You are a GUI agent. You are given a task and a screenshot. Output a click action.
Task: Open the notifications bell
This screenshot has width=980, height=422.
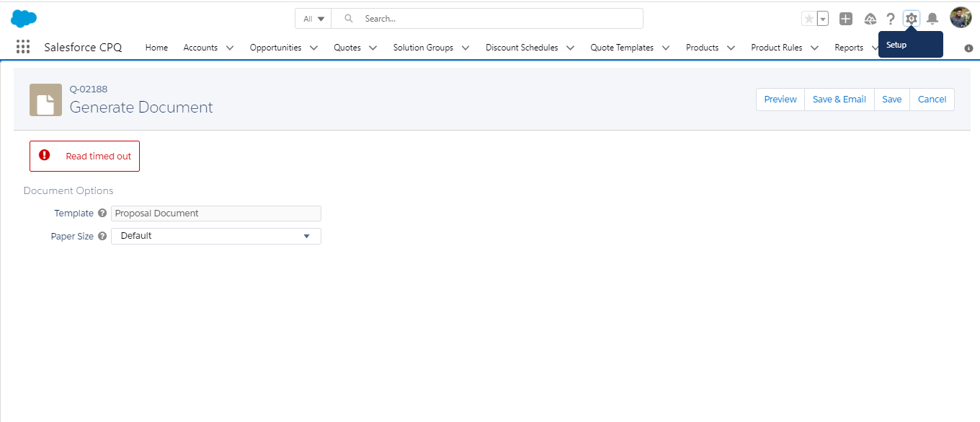coord(932,19)
